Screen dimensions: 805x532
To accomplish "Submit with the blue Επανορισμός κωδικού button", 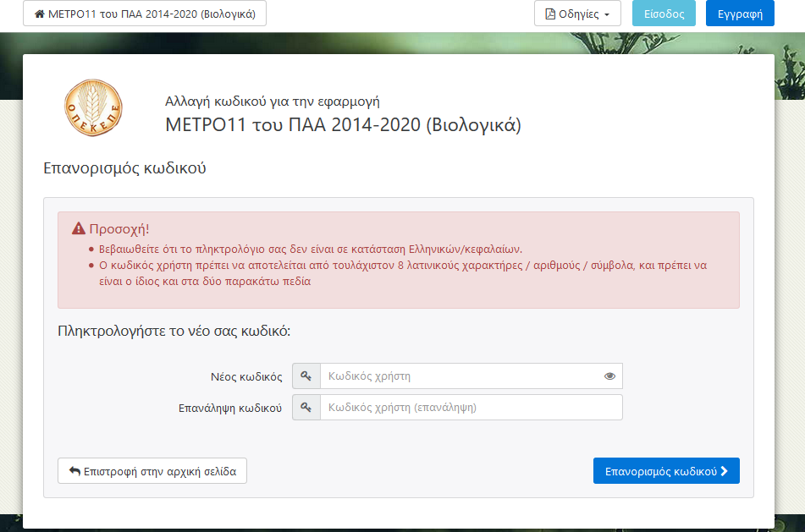I will 666,471.
